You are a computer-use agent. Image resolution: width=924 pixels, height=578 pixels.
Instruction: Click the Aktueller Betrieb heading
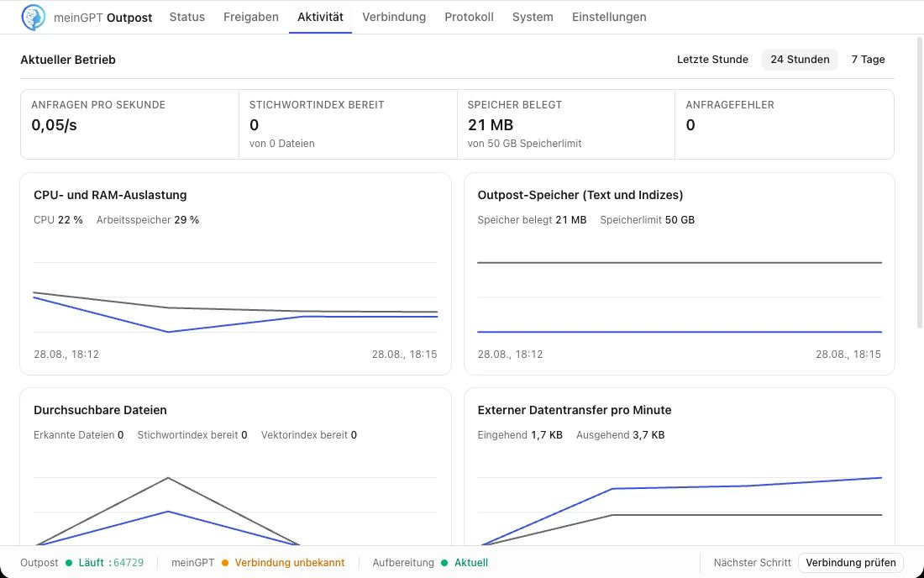click(x=68, y=60)
